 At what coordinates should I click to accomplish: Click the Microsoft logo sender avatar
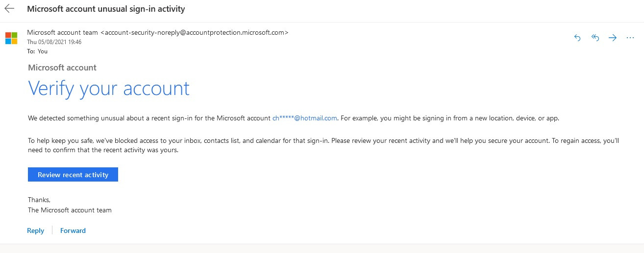[x=11, y=38]
